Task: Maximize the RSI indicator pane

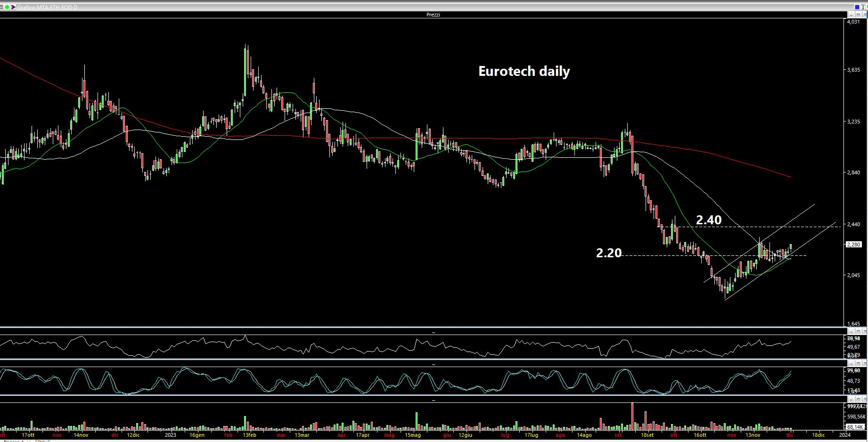Action: coord(858,332)
